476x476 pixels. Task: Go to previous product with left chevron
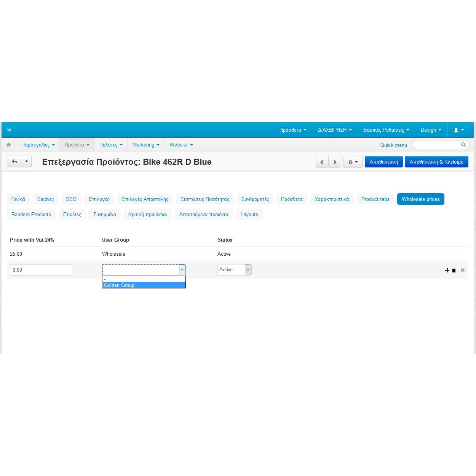click(x=322, y=162)
